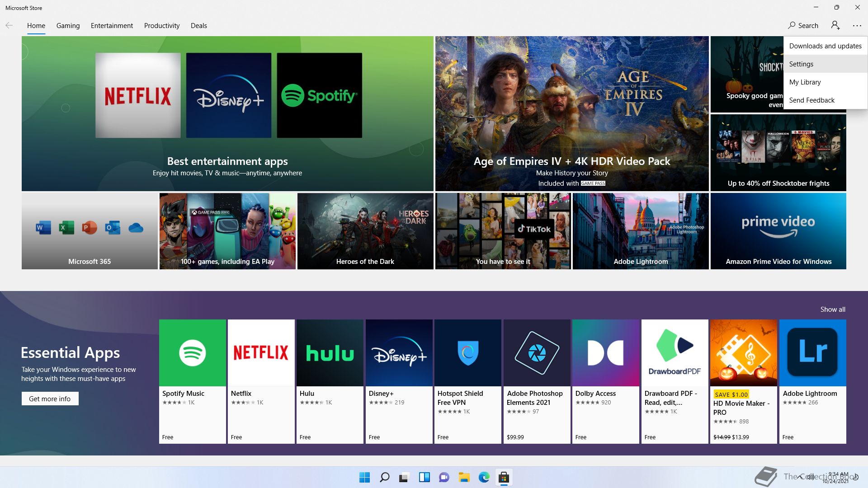Viewport: 868px width, 488px height.
Task: Click the Disney+ logo in hero banner
Action: click(229, 95)
